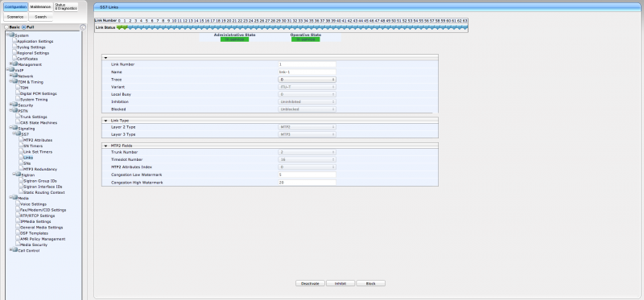
Task: Click page icon beside Trunk Settings
Action: pyautogui.click(x=18, y=117)
